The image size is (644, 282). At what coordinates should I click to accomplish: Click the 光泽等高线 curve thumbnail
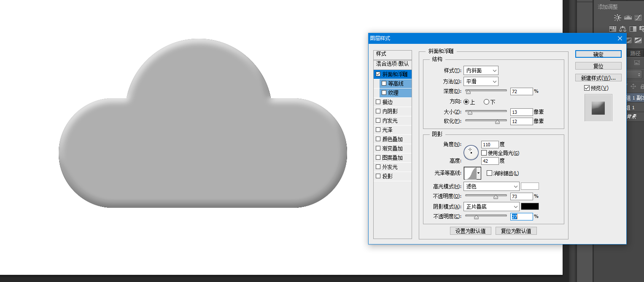click(x=470, y=173)
